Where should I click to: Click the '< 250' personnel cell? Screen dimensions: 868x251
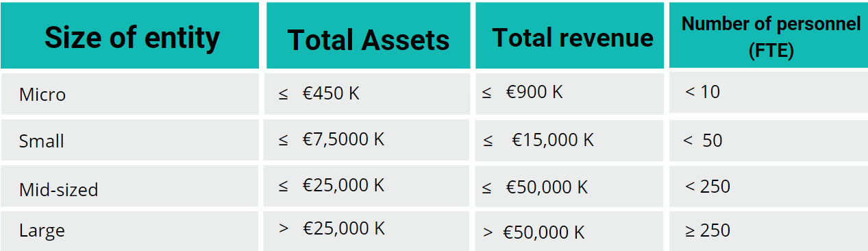[769, 186]
